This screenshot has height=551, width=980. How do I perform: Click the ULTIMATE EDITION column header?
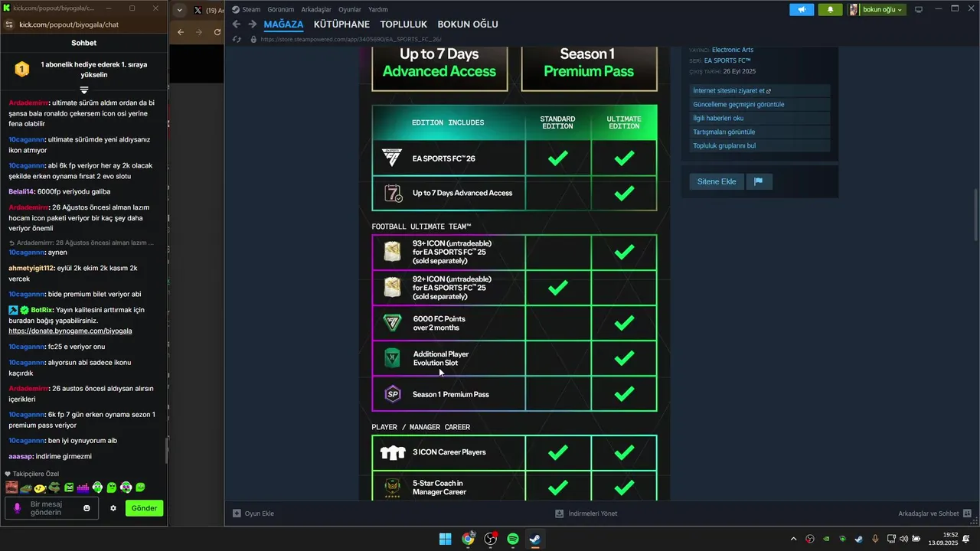pyautogui.click(x=624, y=122)
